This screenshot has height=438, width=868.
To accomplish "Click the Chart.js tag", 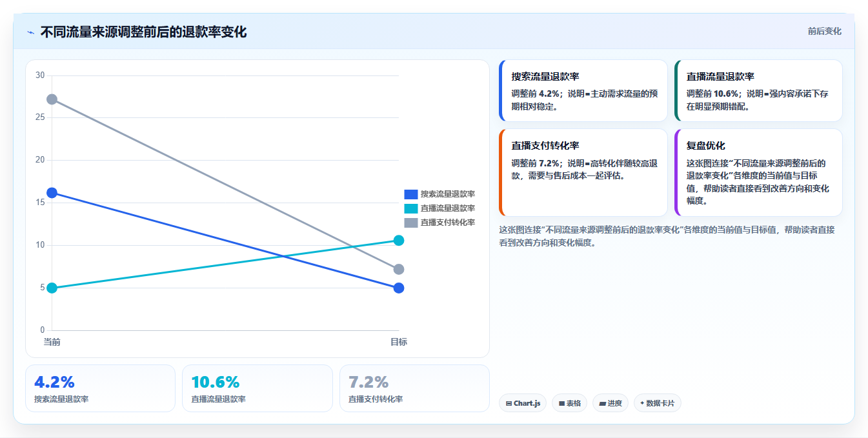I will 523,403.
